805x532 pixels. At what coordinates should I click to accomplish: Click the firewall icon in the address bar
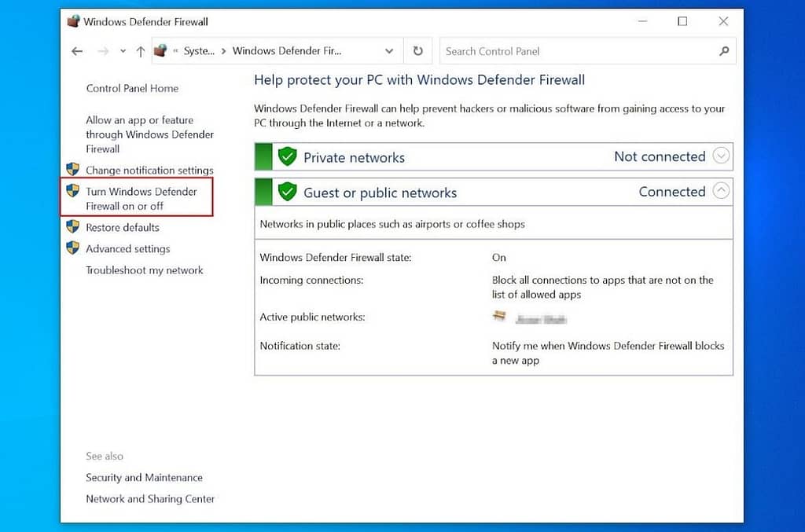[160, 50]
